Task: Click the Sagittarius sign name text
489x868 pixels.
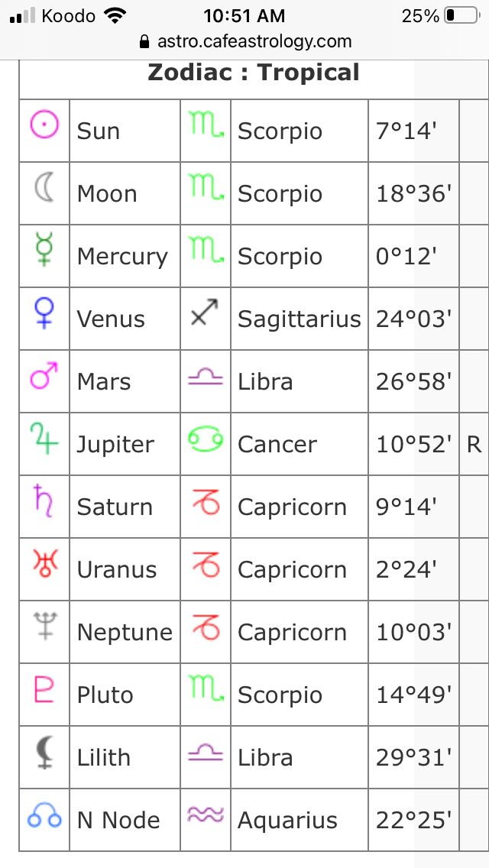Action: coord(299,319)
